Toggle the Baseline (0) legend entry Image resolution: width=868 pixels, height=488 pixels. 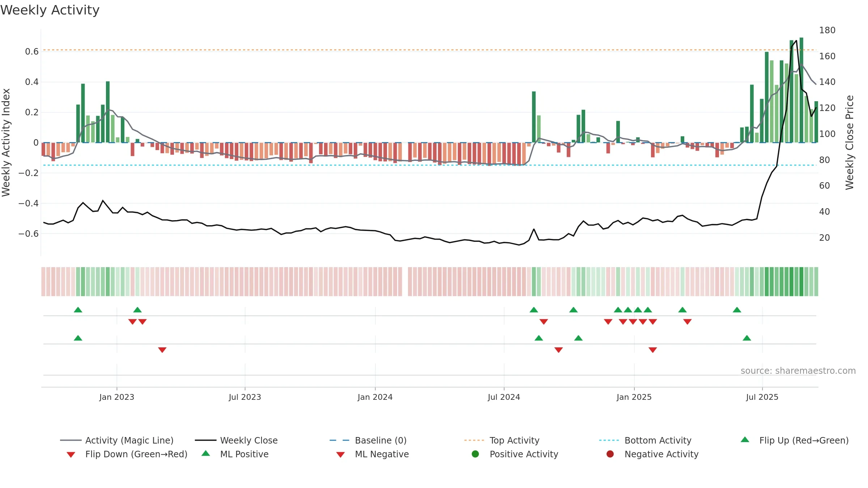click(368, 440)
